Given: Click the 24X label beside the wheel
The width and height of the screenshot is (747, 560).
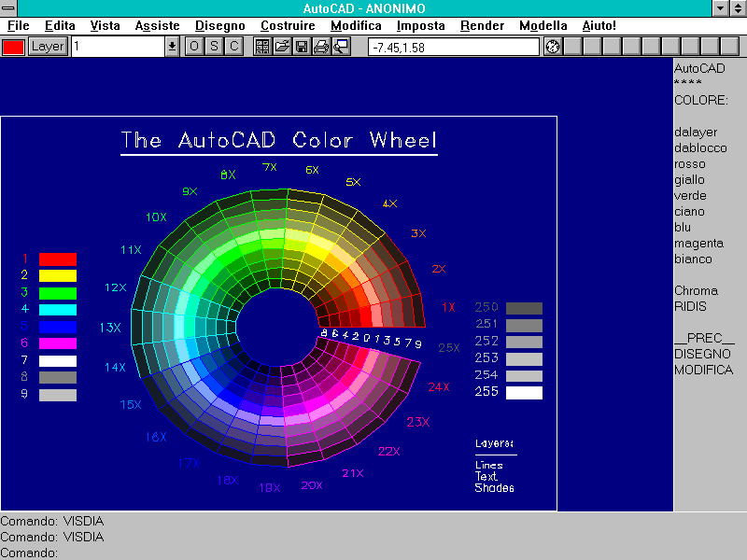Looking at the screenshot, I should [439, 386].
